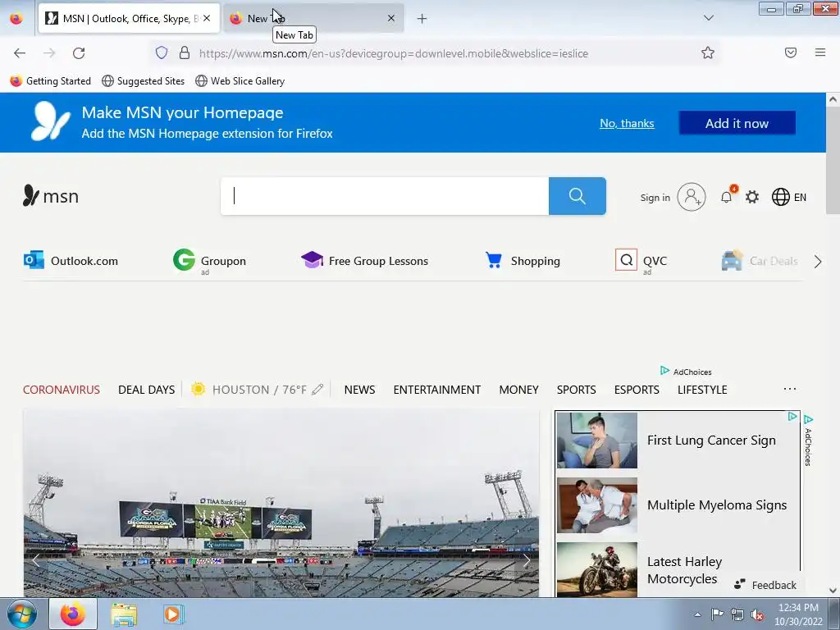The width and height of the screenshot is (840, 630).
Task: Dismiss banner with No, thanks
Action: click(627, 123)
